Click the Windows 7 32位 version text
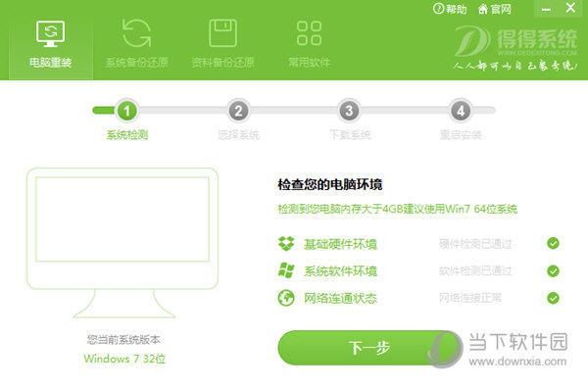This screenshot has width=588, height=387. [x=124, y=359]
